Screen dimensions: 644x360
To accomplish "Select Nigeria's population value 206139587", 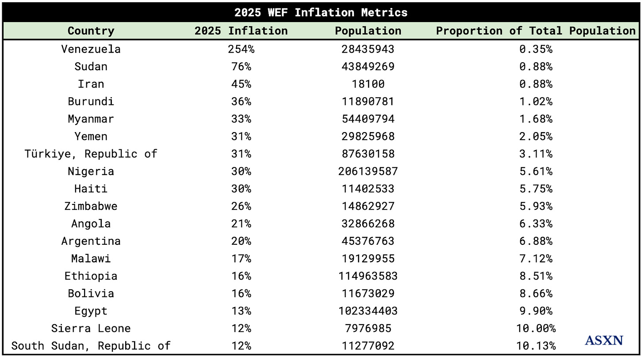I will 368,171.
